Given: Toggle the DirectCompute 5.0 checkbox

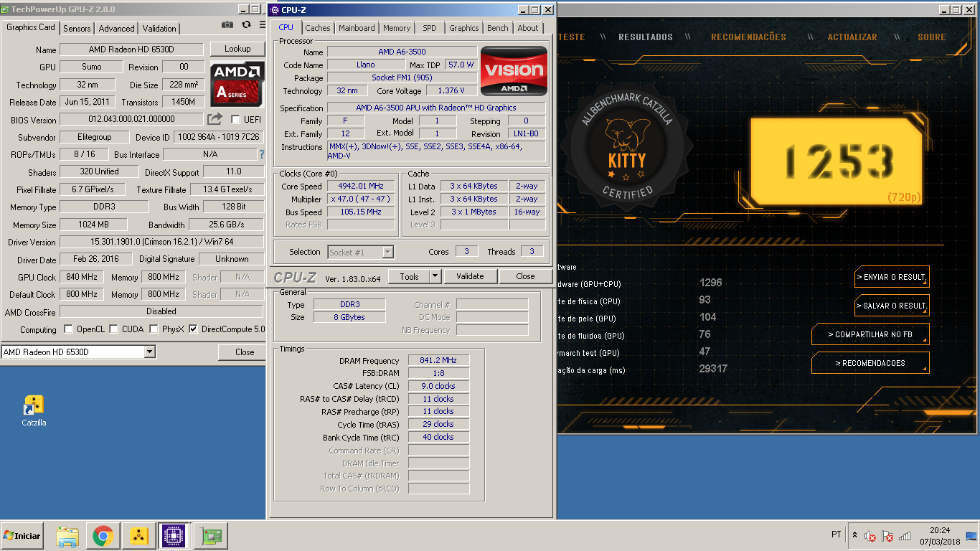Looking at the screenshot, I should (x=193, y=329).
